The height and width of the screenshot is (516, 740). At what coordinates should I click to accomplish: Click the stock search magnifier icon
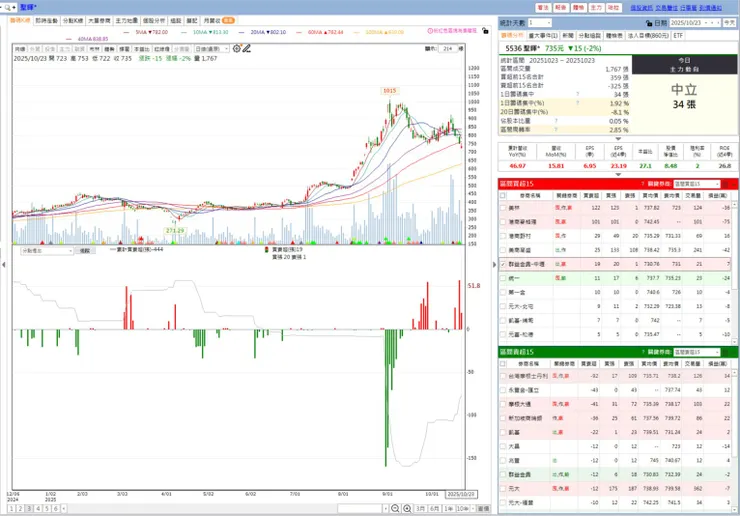(x=8, y=8)
